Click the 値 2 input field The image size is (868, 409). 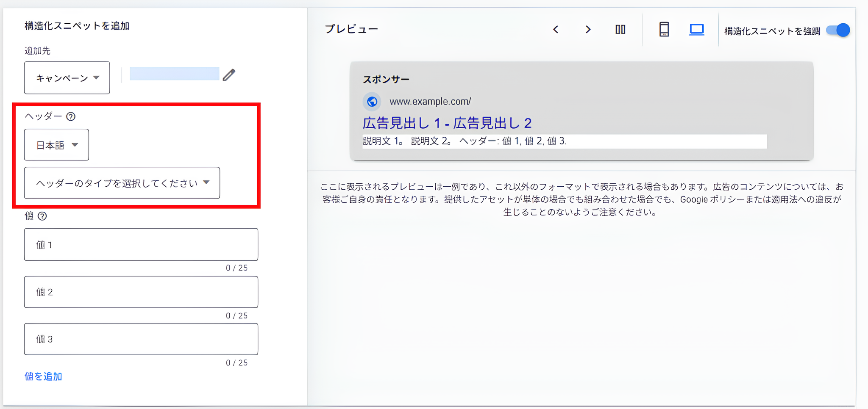(141, 292)
